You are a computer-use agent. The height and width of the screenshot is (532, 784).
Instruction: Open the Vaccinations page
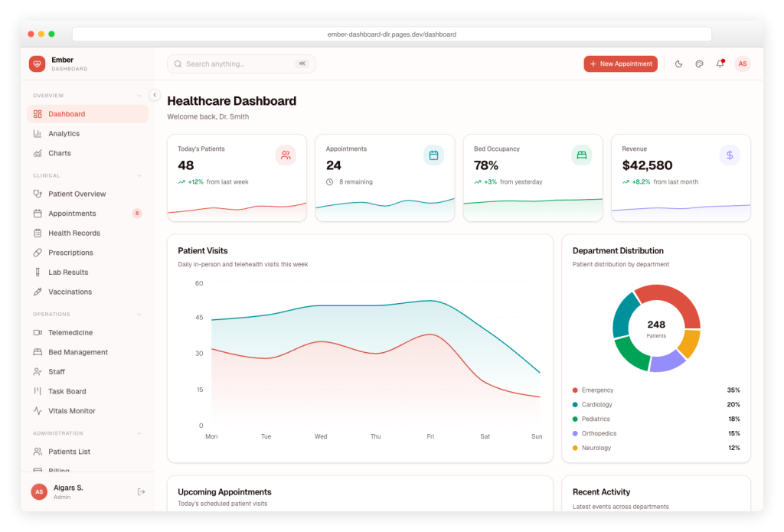click(x=87, y=292)
